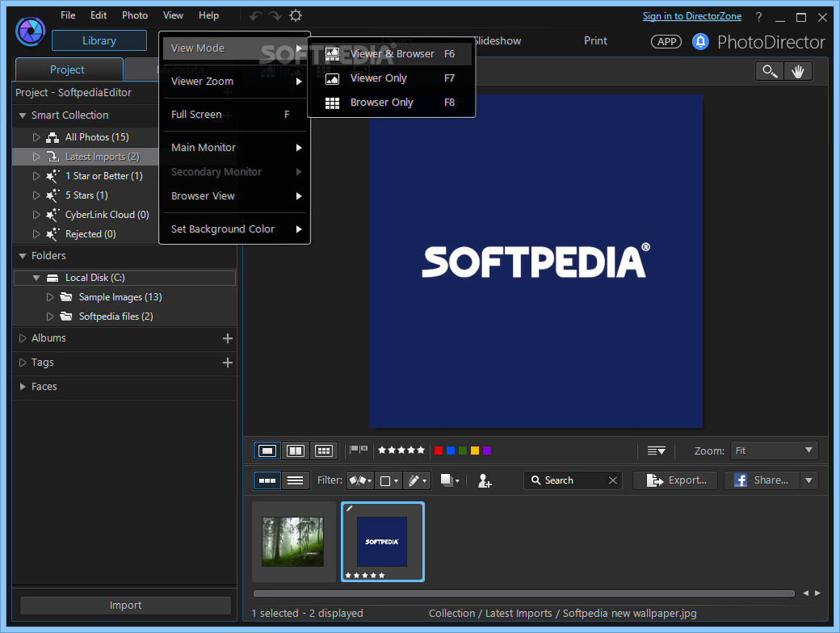Collapse the Smart Collection section
The height and width of the screenshot is (633, 840).
(x=23, y=115)
